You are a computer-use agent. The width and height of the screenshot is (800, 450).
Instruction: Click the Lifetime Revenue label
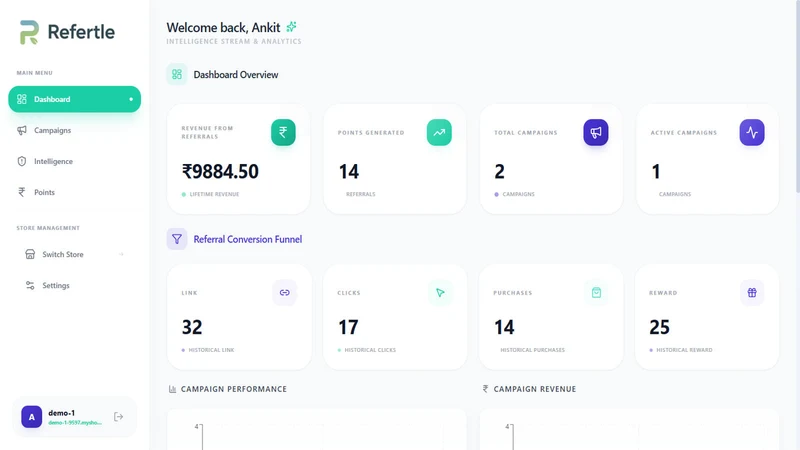point(214,194)
